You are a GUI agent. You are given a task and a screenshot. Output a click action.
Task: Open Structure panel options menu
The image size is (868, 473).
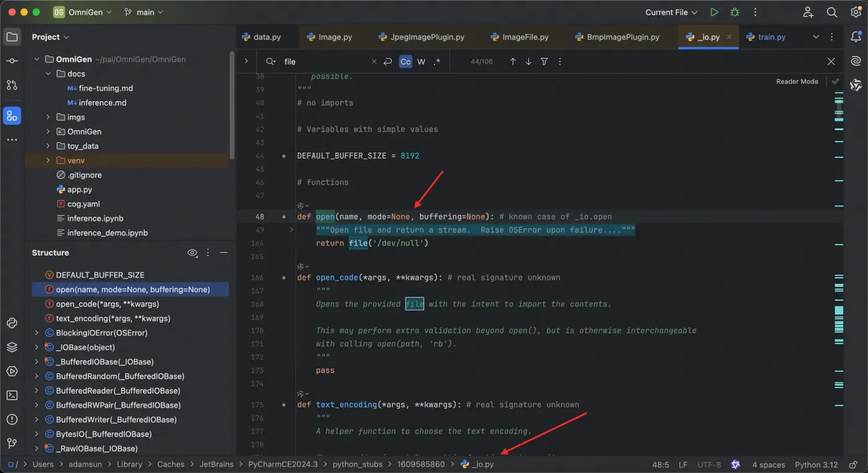pyautogui.click(x=208, y=253)
